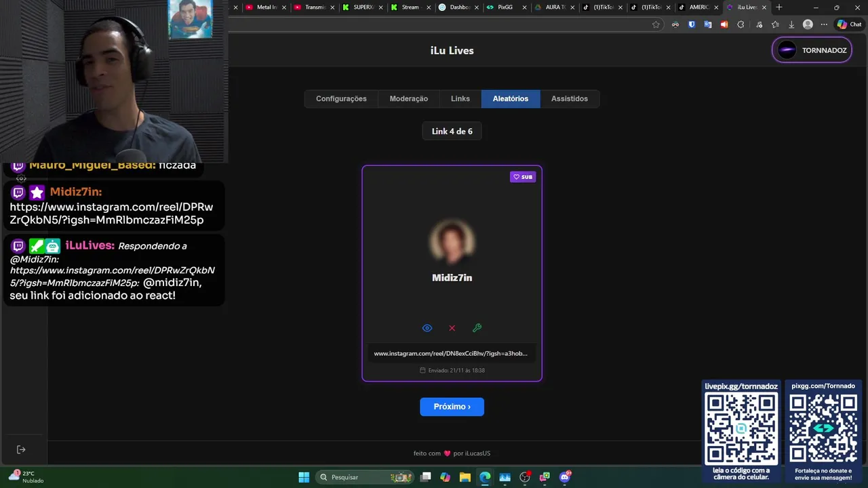Open the browser downloads icon
The width and height of the screenshot is (868, 488).
click(791, 24)
